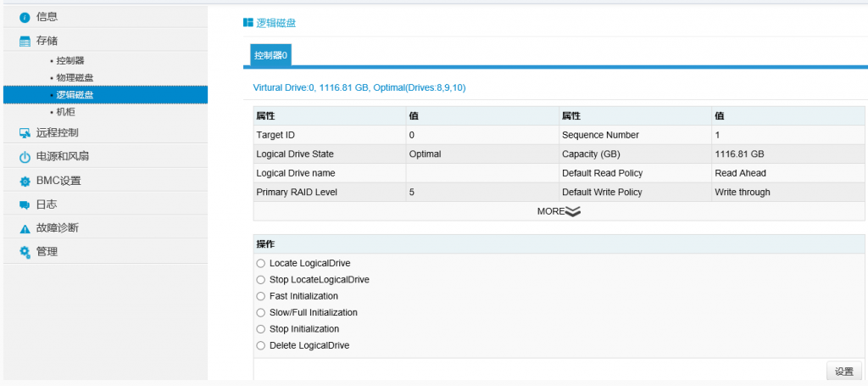The height and width of the screenshot is (386, 868).
Task: Click the 管理 management icon
Action: pos(25,253)
